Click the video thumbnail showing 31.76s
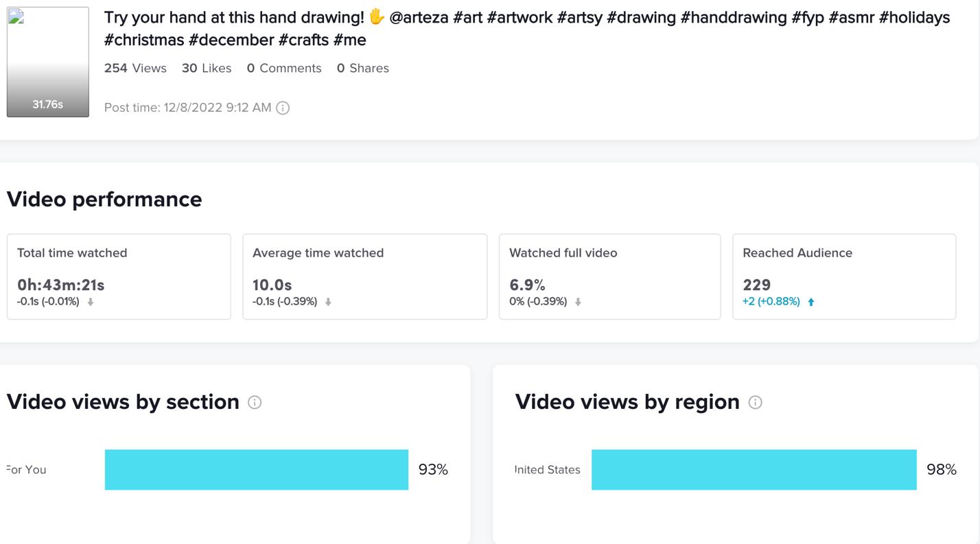 (x=48, y=62)
